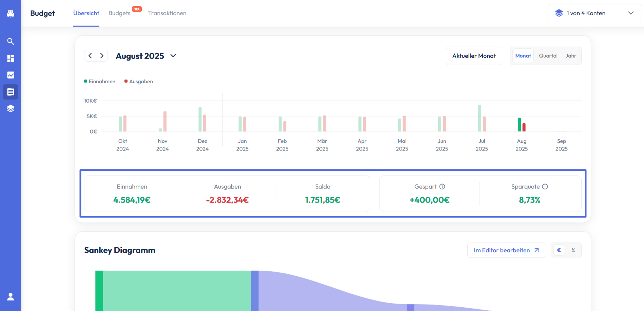Switch period view to Jahr
Viewport: 644px width, 311px height.
[x=571, y=56]
